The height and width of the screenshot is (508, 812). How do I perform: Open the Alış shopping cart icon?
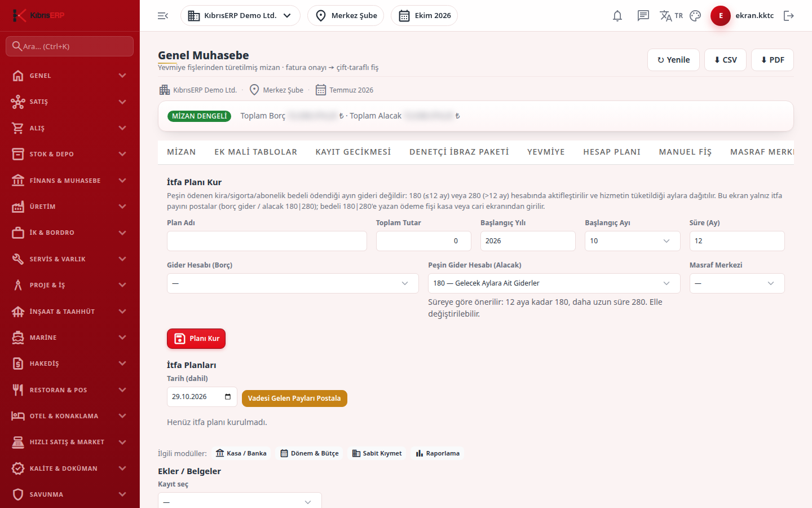point(18,128)
